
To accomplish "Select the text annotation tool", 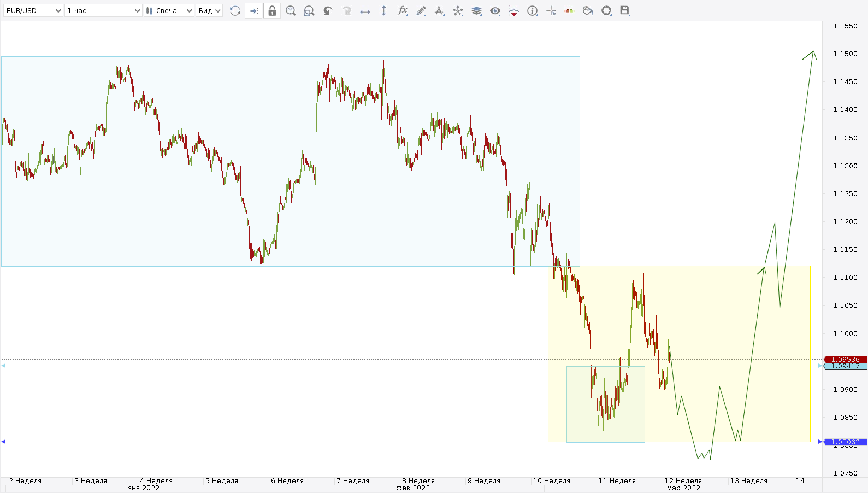I will (x=439, y=11).
